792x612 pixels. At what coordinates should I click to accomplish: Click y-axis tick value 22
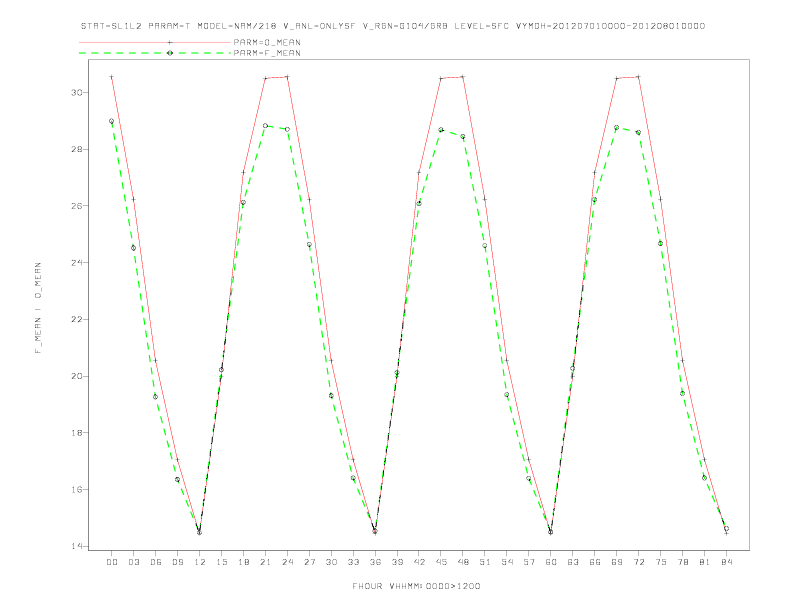point(77,320)
